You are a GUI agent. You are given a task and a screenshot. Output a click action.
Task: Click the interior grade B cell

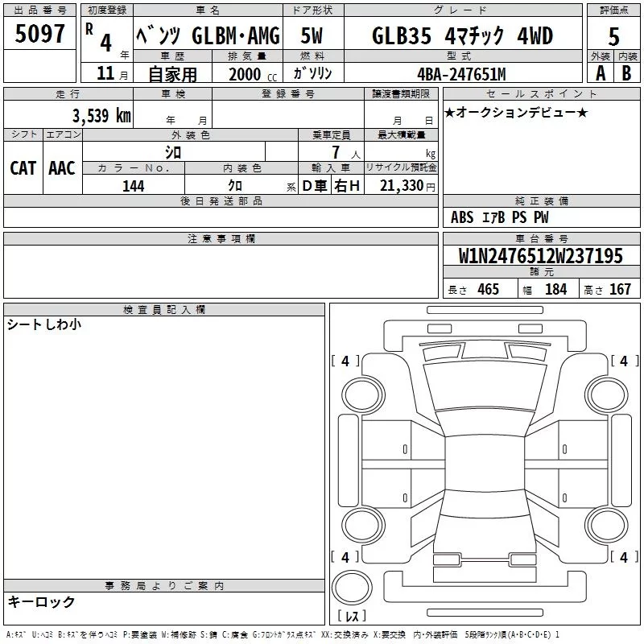627,73
